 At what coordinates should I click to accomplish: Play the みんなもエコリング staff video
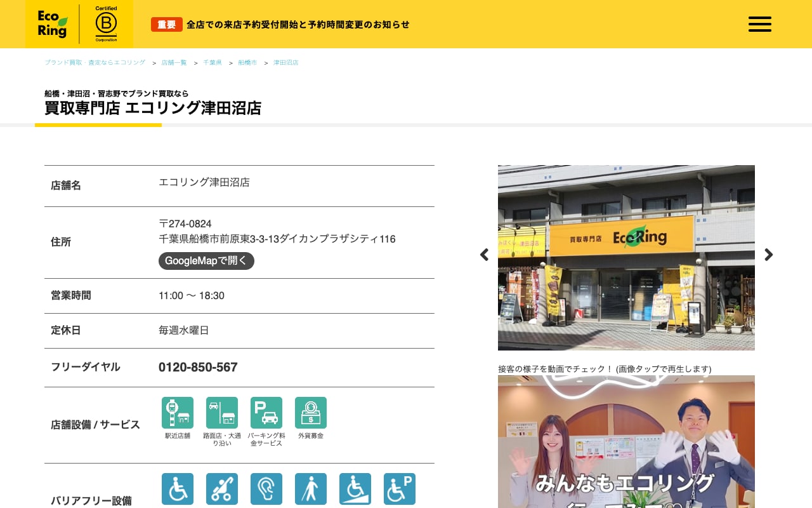pos(626,441)
